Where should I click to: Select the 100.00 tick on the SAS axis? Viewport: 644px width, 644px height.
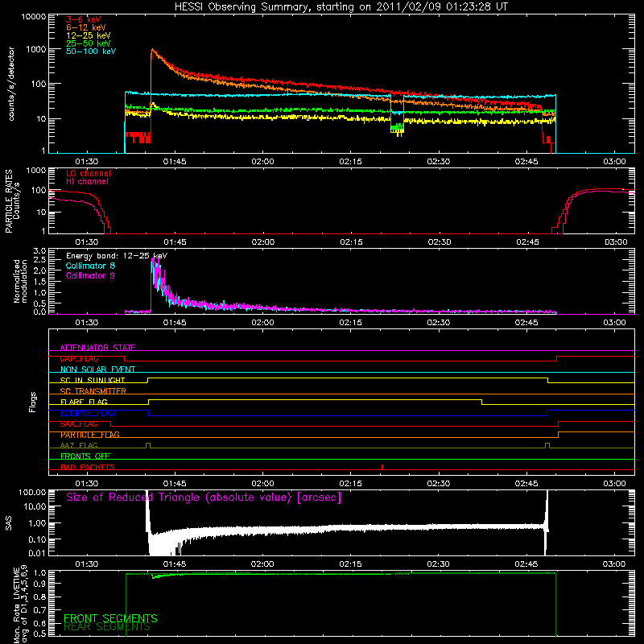pos(32,492)
